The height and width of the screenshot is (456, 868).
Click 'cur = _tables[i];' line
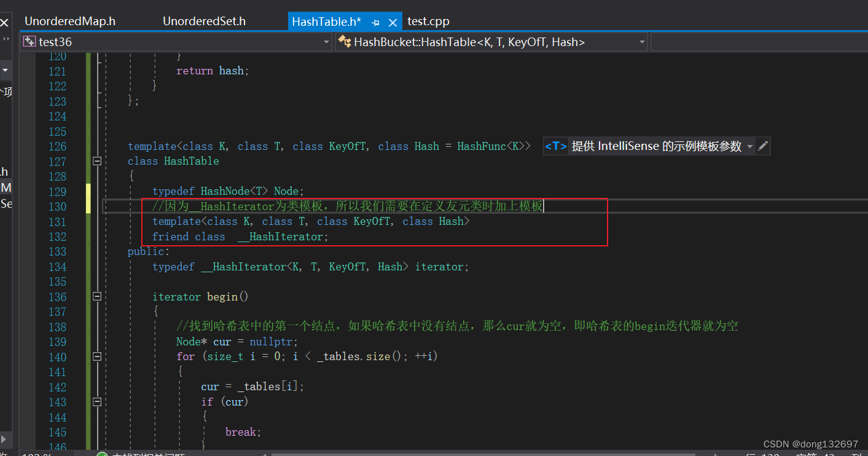pos(252,387)
